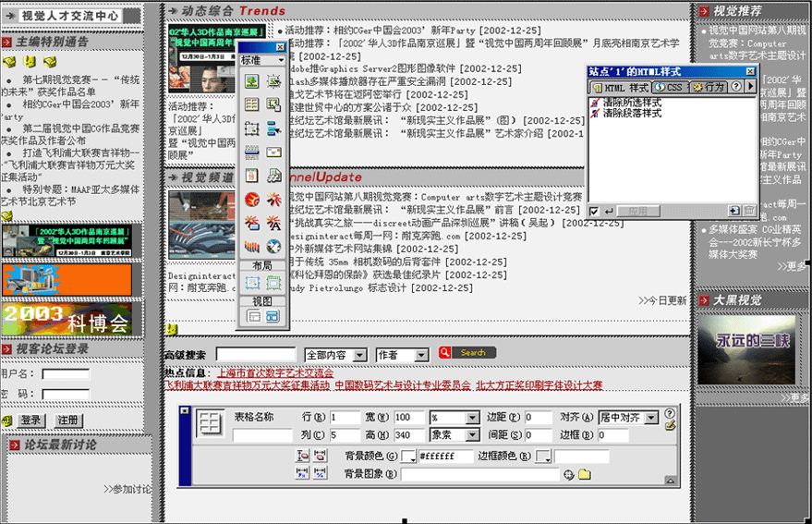The height and width of the screenshot is (524, 812).
Task: Switch to Standard view in Objects panel
Action: pos(251,316)
